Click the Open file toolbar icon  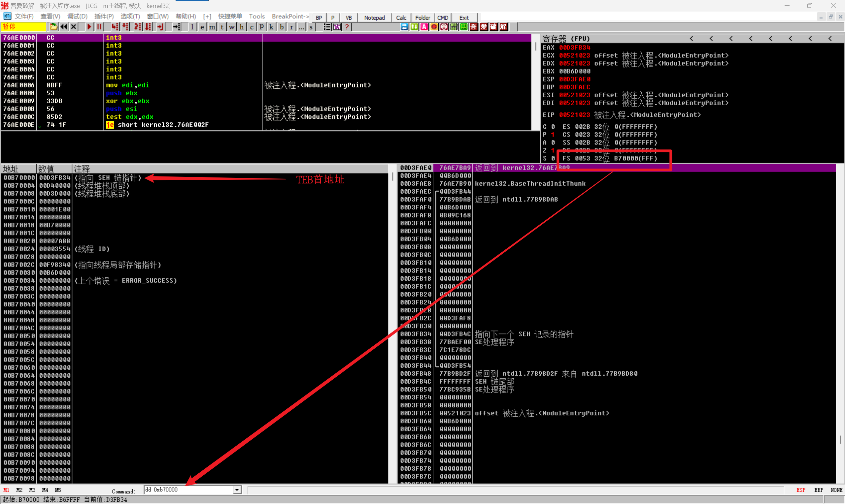click(54, 27)
